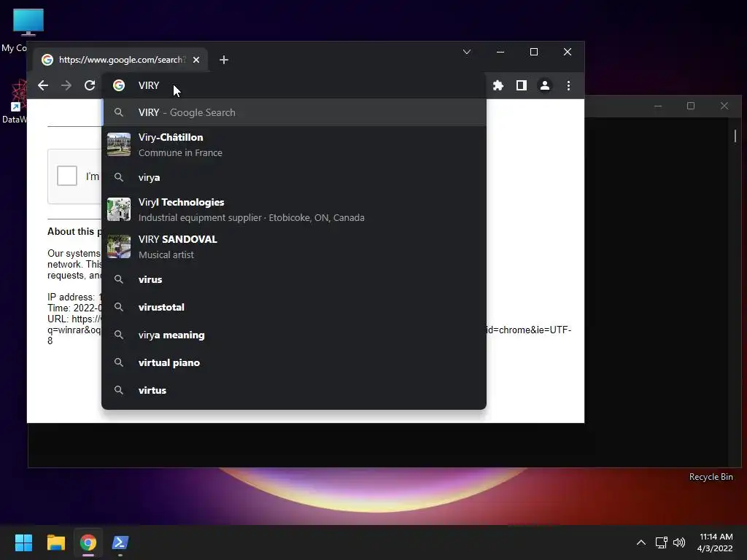Launch File Explorer from the taskbar
This screenshot has height=560, width=747.
[x=55, y=542]
